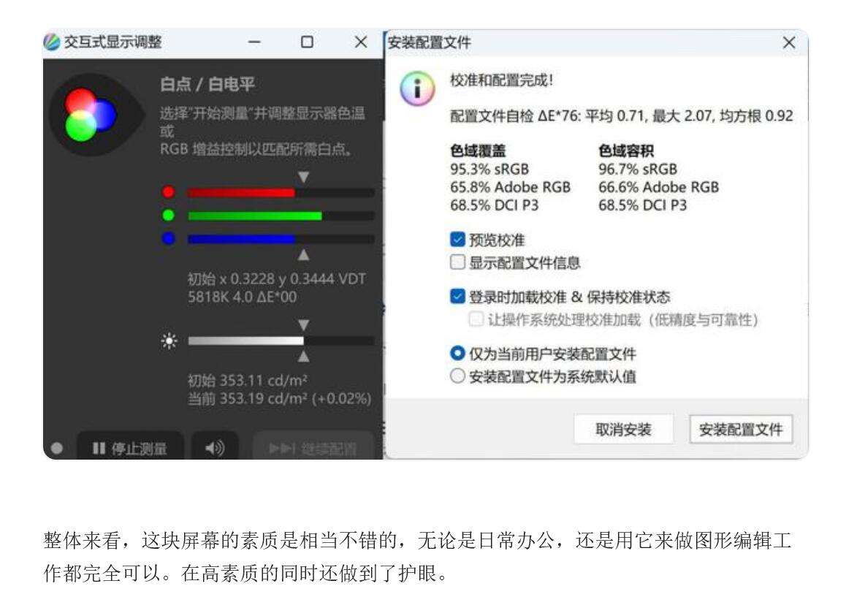Uncheck the 预览校准 checkbox
Viewport: 846px width, 616px height.
[457, 239]
